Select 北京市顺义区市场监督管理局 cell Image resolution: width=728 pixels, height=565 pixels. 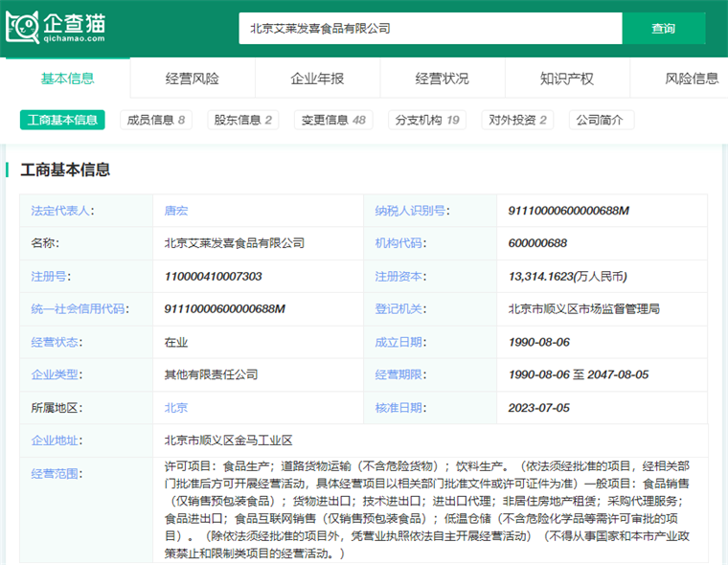tap(584, 308)
